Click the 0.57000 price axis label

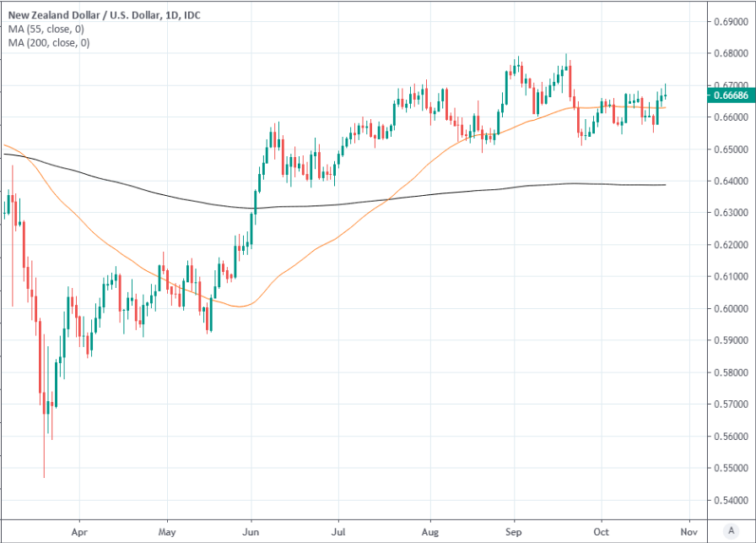coord(730,405)
